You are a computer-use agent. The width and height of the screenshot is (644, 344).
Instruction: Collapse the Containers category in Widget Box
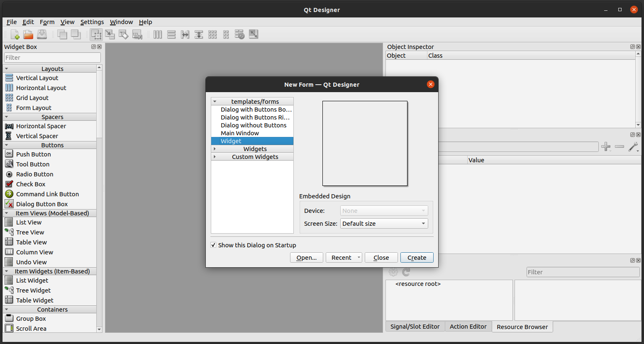point(6,310)
